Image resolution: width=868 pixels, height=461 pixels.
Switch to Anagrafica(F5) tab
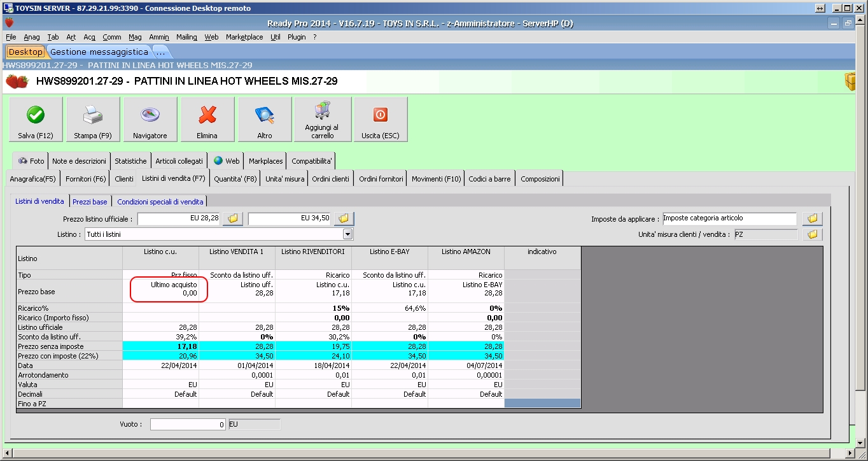pos(33,179)
